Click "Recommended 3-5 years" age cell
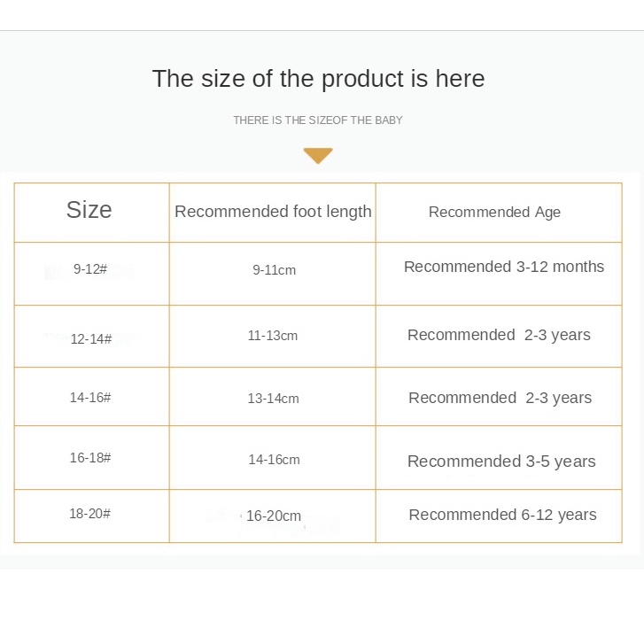 pos(501,462)
